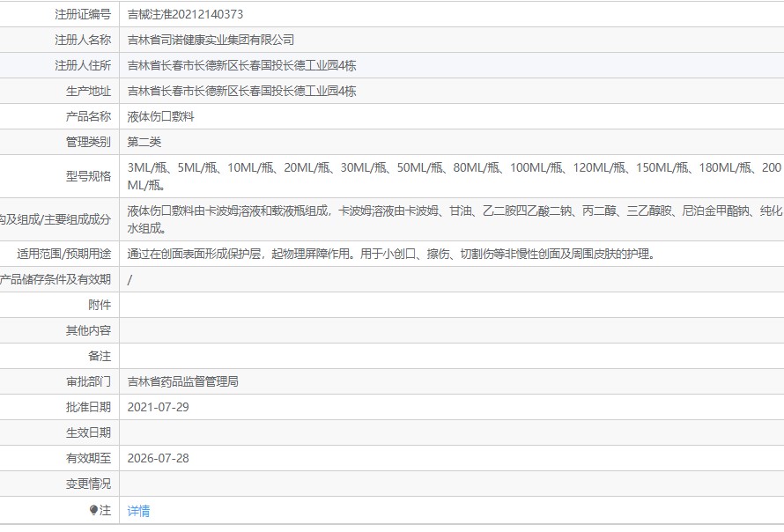Click the 有效期至 label
This screenshot has width=784, height=532.
click(88, 458)
